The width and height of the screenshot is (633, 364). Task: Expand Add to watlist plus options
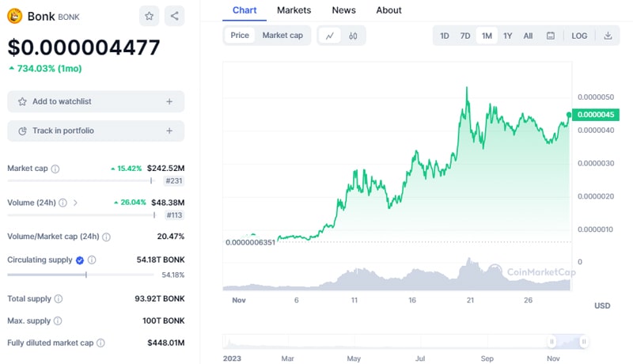coord(169,101)
